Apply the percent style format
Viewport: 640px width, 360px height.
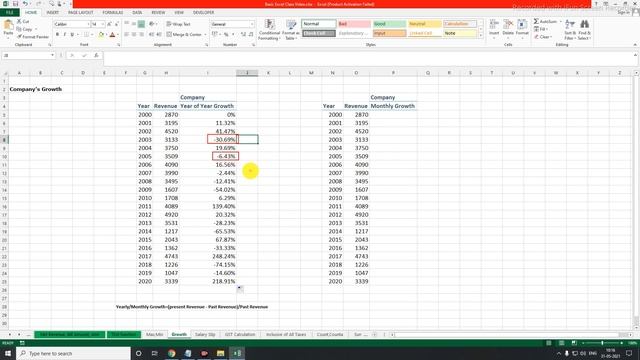226,35
